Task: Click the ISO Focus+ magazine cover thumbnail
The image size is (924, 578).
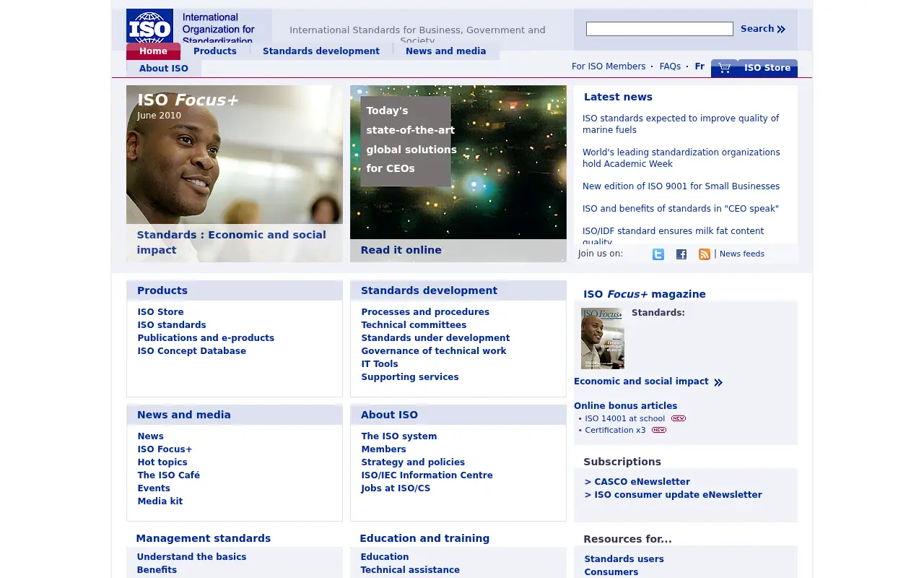Action: 603,339
